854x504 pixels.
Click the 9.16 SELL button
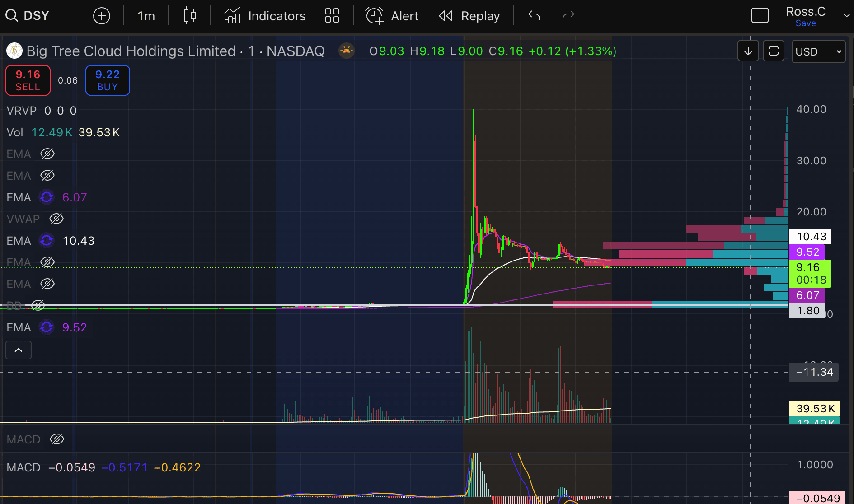point(28,80)
